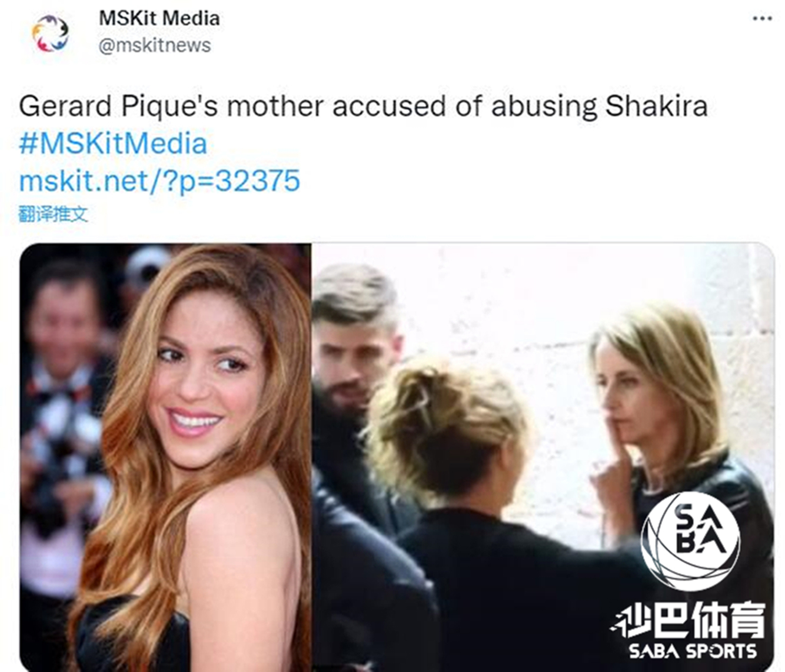Follow the mskit.net/?p=32375 link

159,181
